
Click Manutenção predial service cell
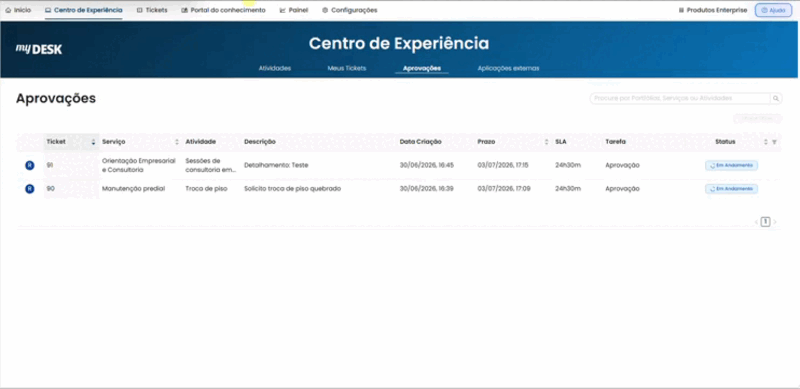click(133, 189)
